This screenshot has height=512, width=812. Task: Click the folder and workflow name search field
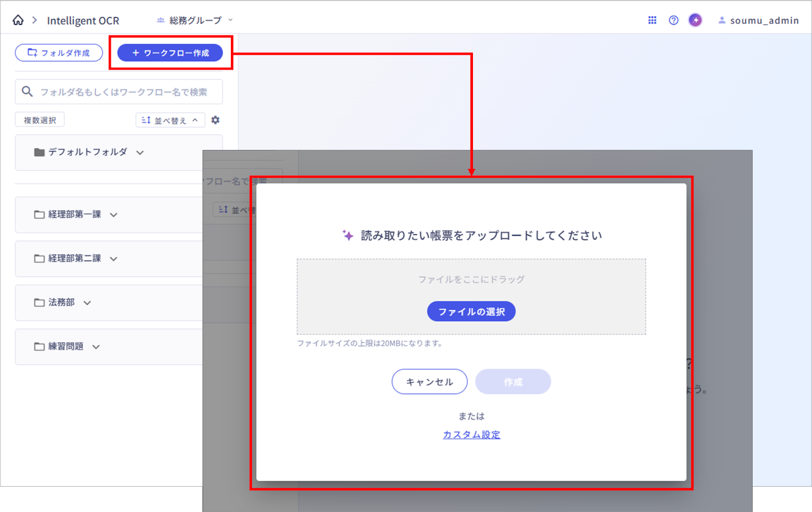tap(119, 91)
